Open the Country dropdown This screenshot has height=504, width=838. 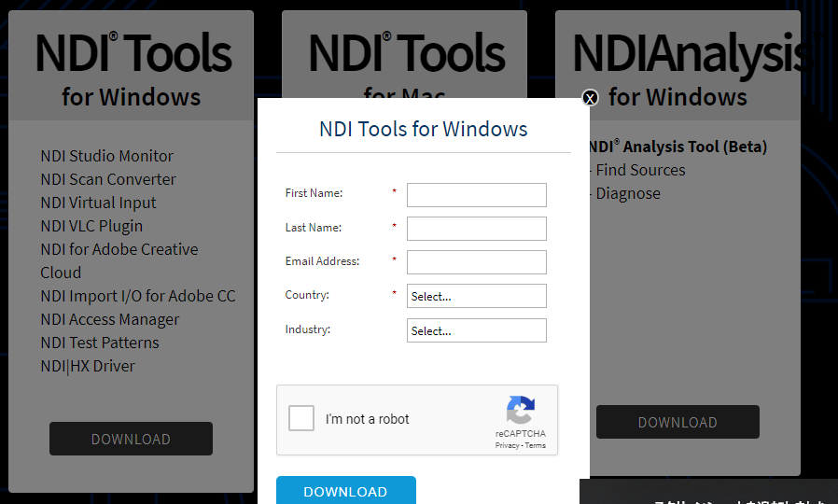pos(476,296)
